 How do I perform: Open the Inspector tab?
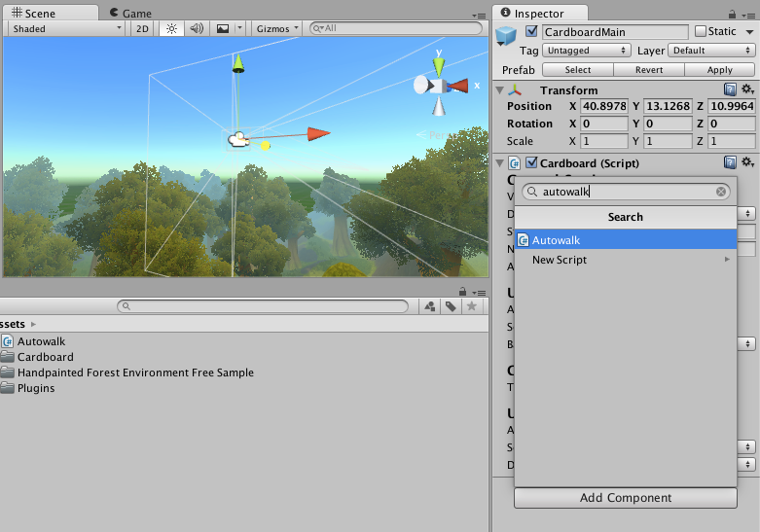(x=539, y=13)
